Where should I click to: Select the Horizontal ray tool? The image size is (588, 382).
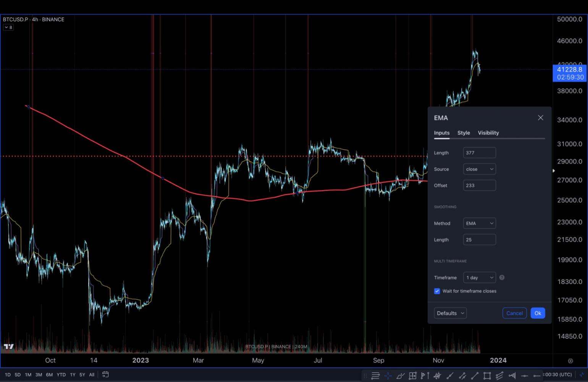536,376
